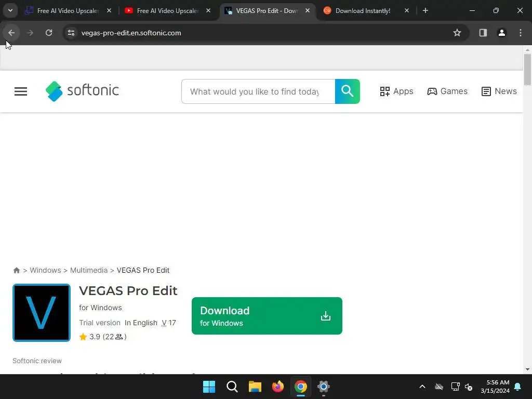The height and width of the screenshot is (399, 532).
Task: Open the notification bell
Action: [518, 387]
